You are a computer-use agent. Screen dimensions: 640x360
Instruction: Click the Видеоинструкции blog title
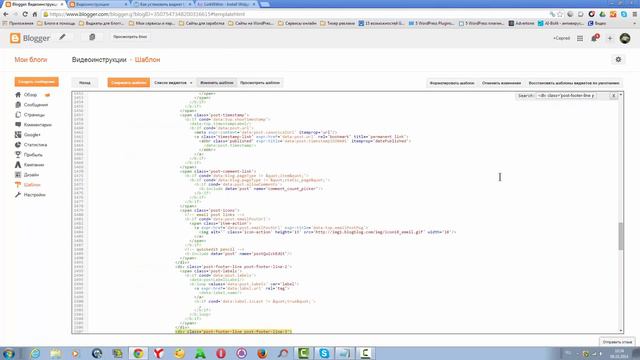(x=99, y=60)
